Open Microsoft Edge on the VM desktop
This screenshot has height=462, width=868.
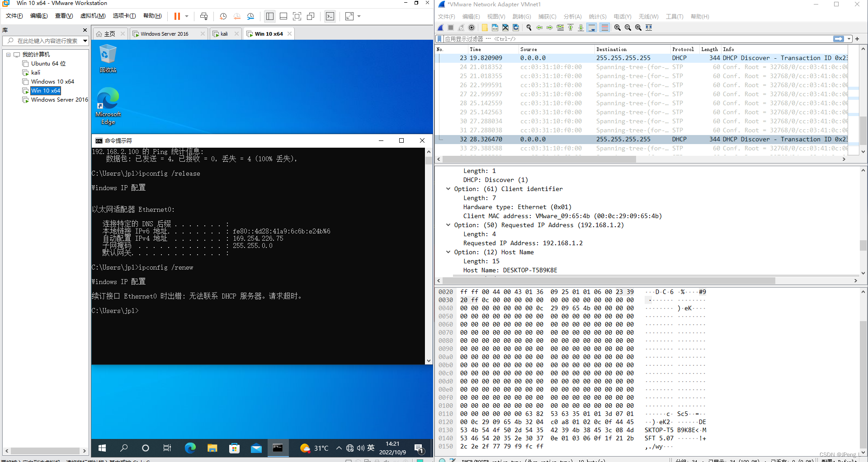click(108, 106)
